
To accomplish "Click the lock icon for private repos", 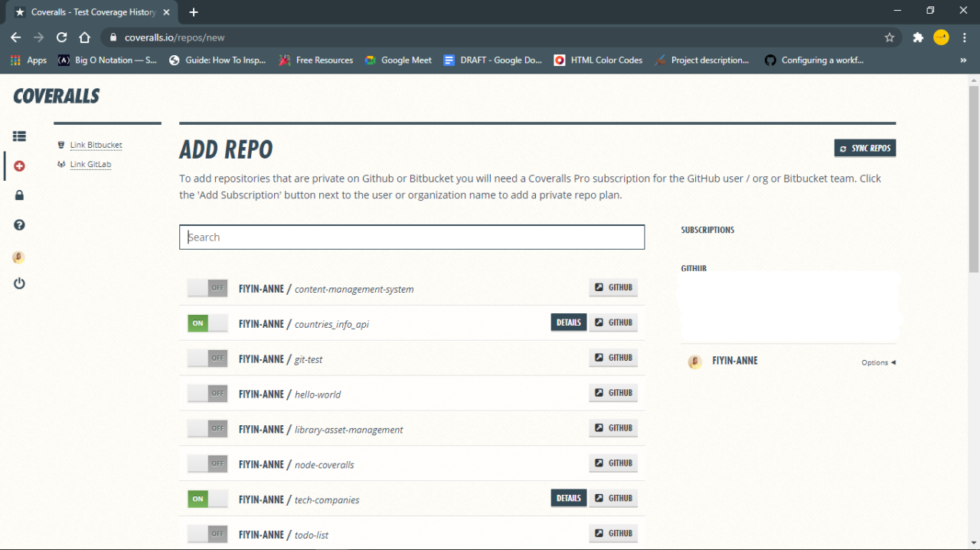I will coord(18,195).
